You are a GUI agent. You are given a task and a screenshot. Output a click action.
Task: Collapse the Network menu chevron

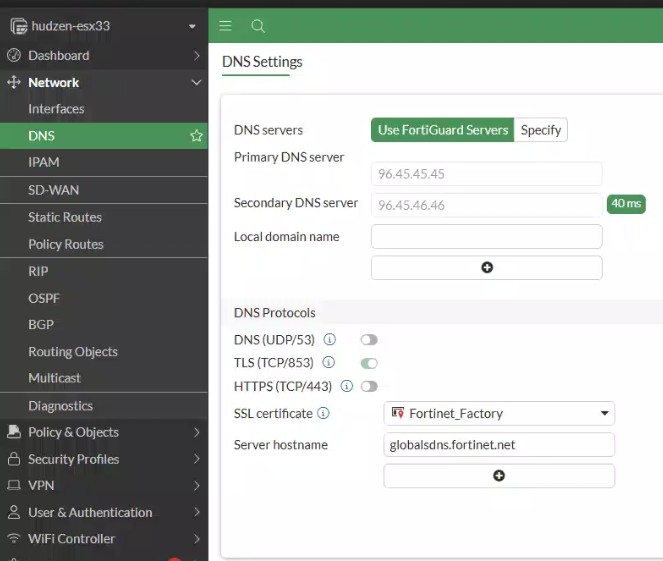tap(197, 82)
